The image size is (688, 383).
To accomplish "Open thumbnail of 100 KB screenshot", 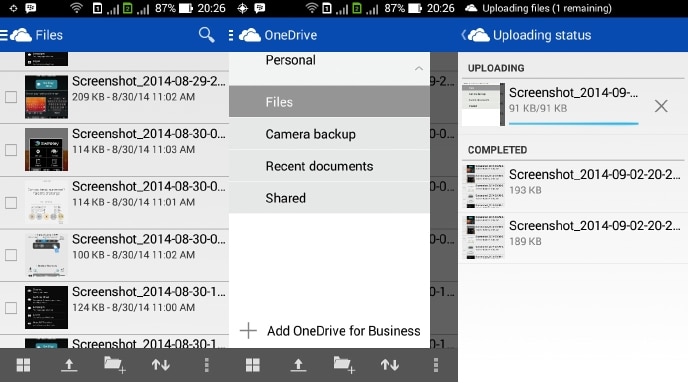I will coord(46,254).
